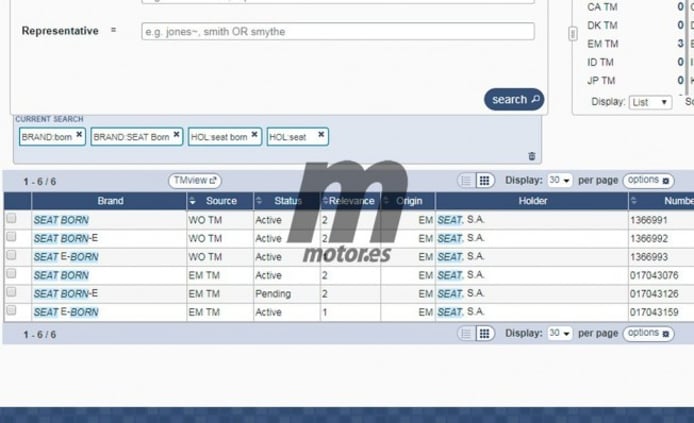Image resolution: width=694 pixels, height=423 pixels.
Task: Select EM TM entry in side list
Action: point(602,44)
